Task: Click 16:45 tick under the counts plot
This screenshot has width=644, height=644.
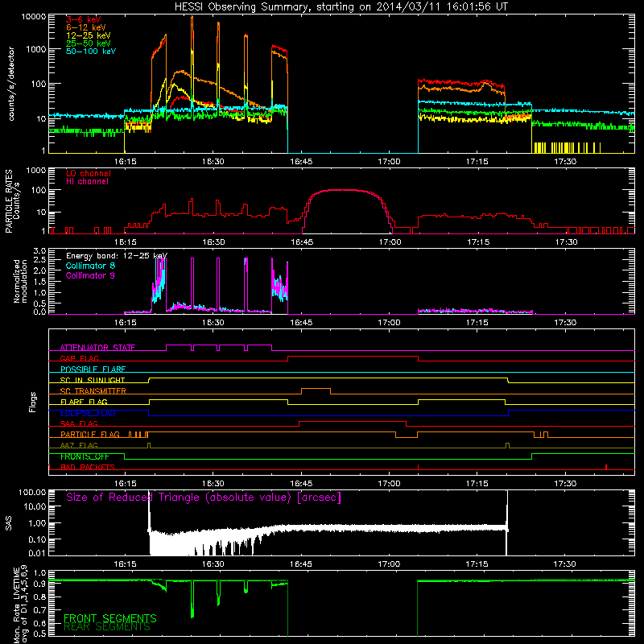Action: (x=301, y=162)
